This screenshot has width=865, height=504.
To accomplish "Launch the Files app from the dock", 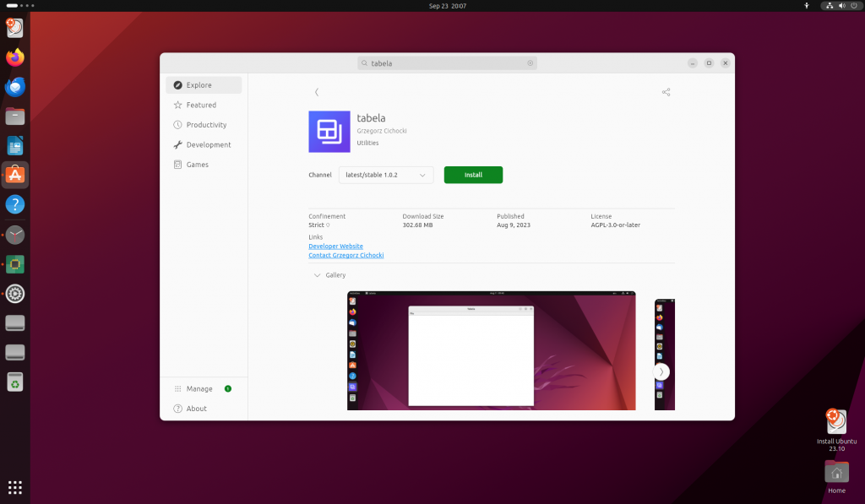I will click(14, 116).
